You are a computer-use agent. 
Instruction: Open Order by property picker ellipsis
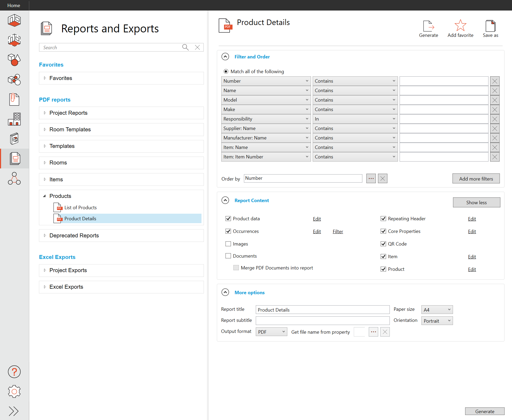pos(371,178)
